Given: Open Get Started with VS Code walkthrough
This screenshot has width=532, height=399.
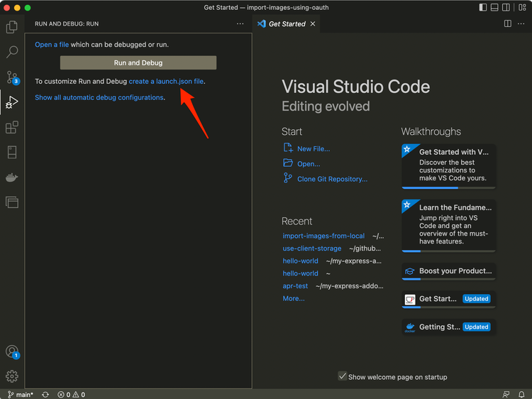Looking at the screenshot, I should [x=448, y=166].
